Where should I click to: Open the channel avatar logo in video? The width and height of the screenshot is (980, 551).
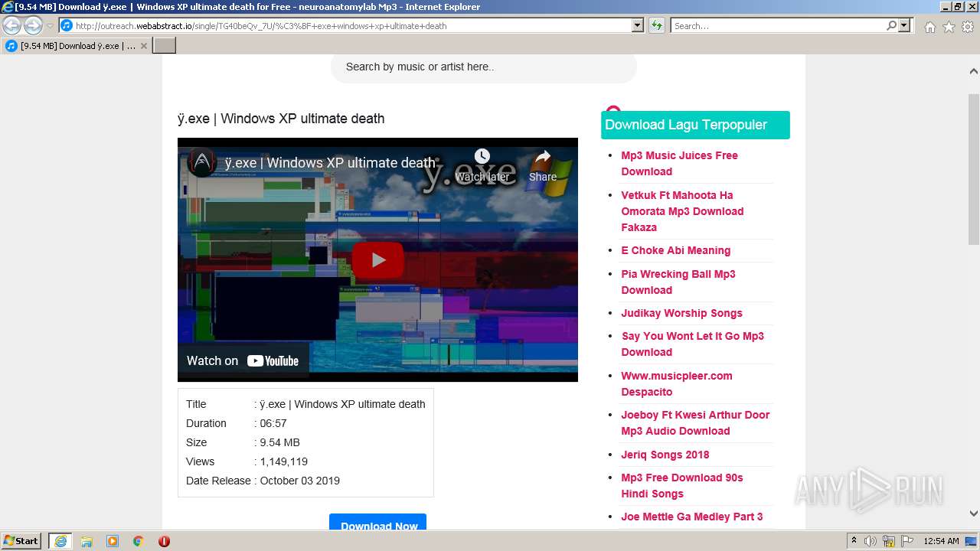202,162
